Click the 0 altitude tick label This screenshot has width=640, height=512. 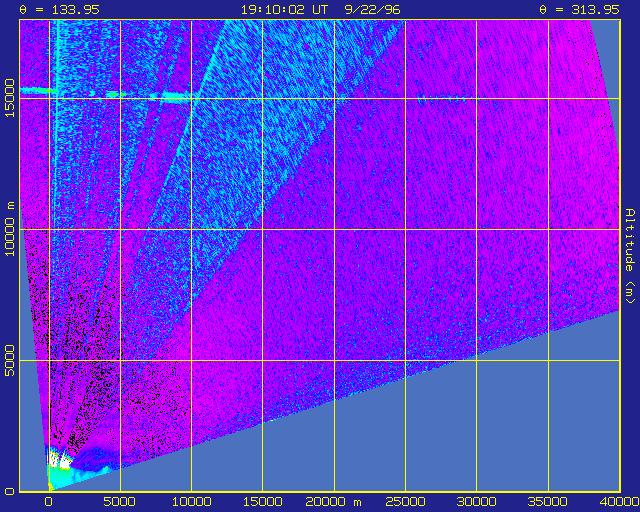tap(11, 492)
